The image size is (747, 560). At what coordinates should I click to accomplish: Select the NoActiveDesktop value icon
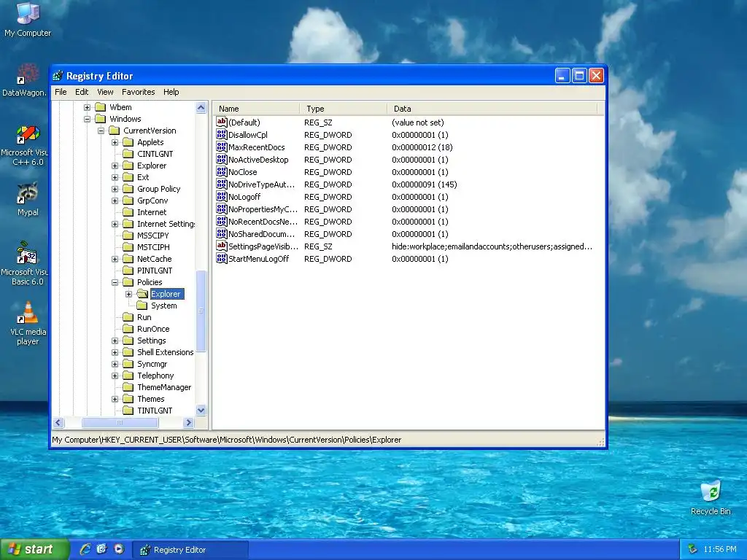tap(222, 160)
